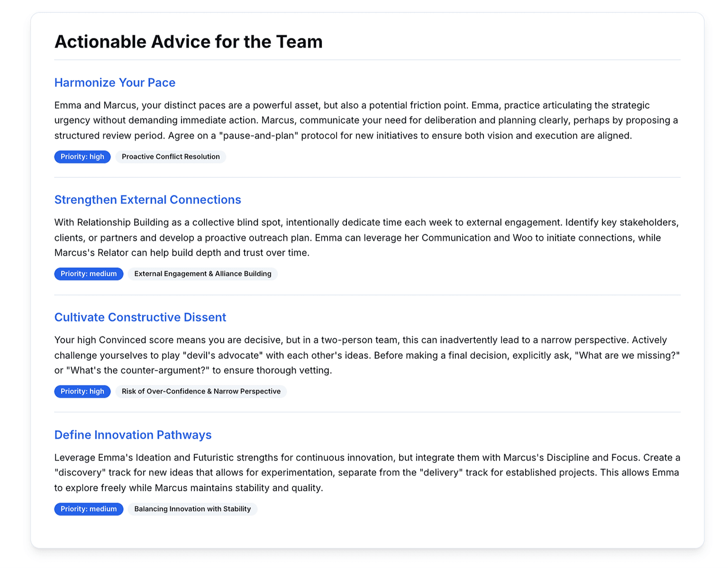Select the "Balancing Innovation with Stability" tag
The height and width of the screenshot is (568, 728).
click(192, 509)
